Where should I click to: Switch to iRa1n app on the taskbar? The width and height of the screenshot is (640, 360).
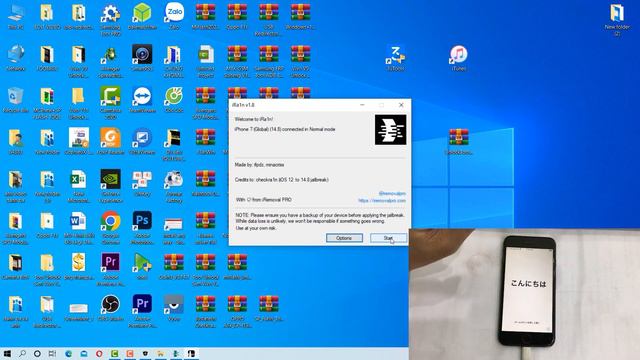tap(191, 353)
